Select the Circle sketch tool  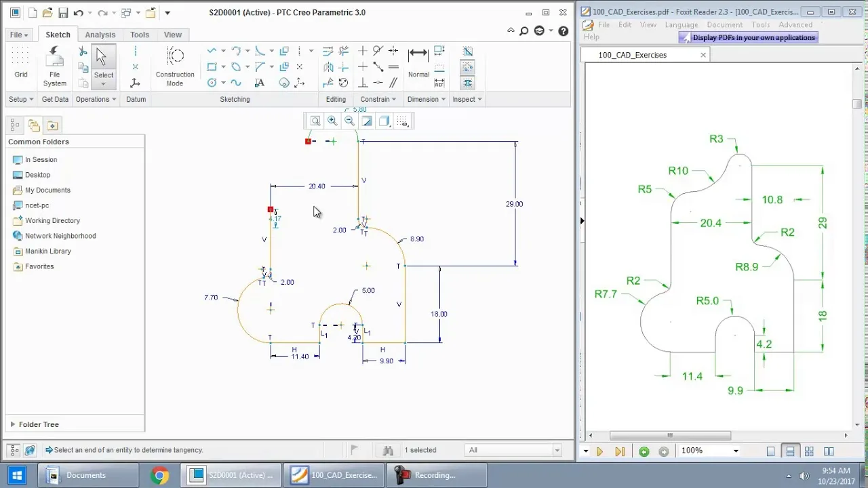click(x=212, y=83)
